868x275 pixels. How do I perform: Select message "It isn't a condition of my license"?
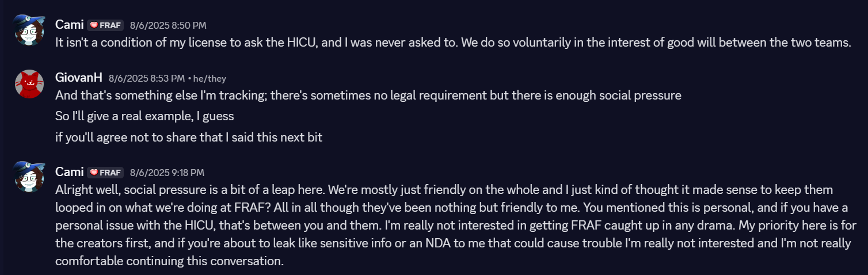453,43
